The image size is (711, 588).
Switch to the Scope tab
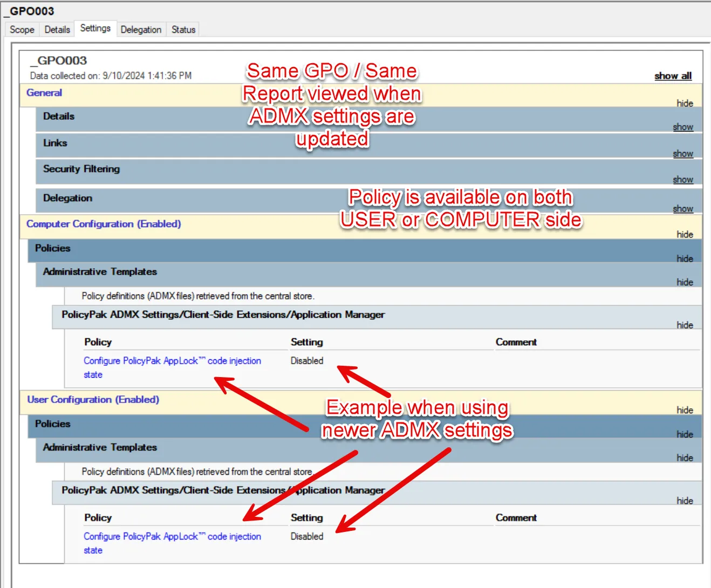22,30
